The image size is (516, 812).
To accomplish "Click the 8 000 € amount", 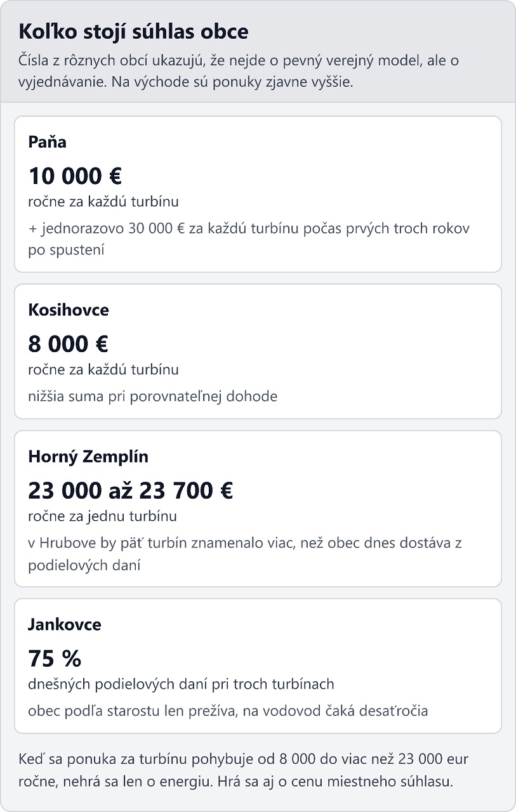I will (x=69, y=344).
